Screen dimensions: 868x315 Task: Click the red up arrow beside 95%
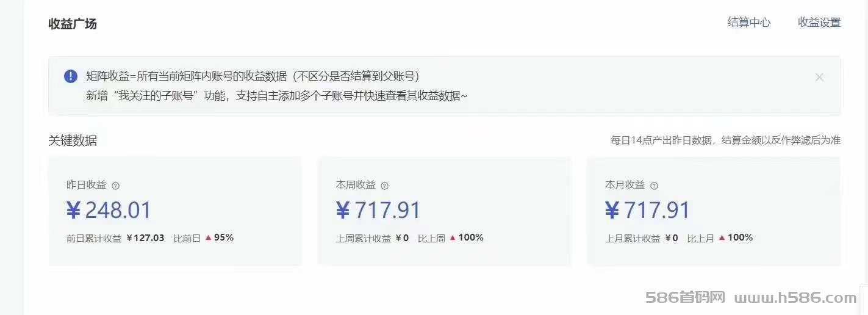point(208,238)
